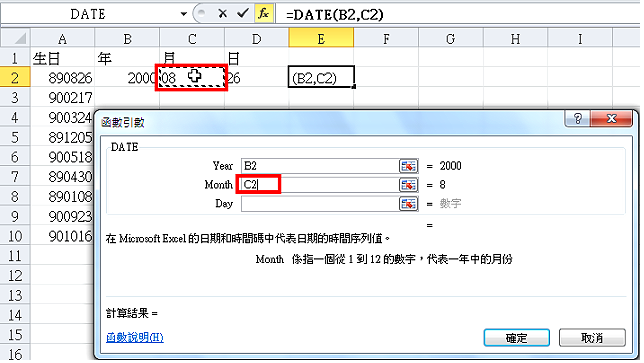The height and width of the screenshot is (363, 644).
Task: Click cell D2 containing 26
Action: (x=258, y=78)
